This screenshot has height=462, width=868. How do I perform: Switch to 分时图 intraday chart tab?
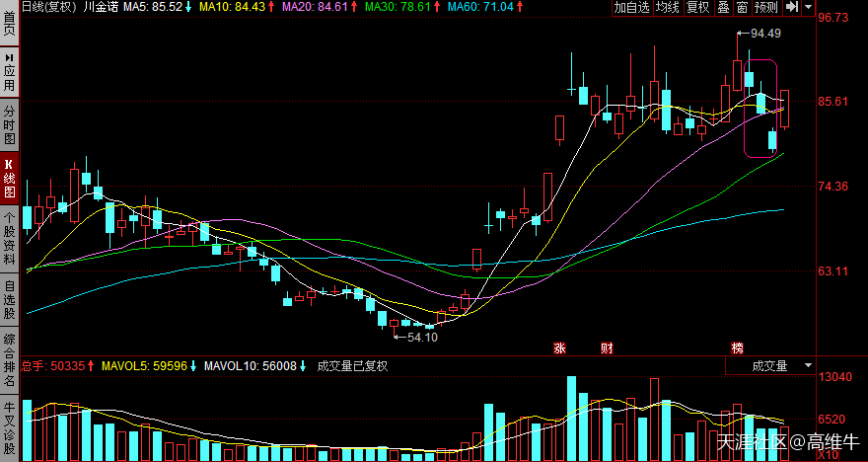[x=10, y=124]
